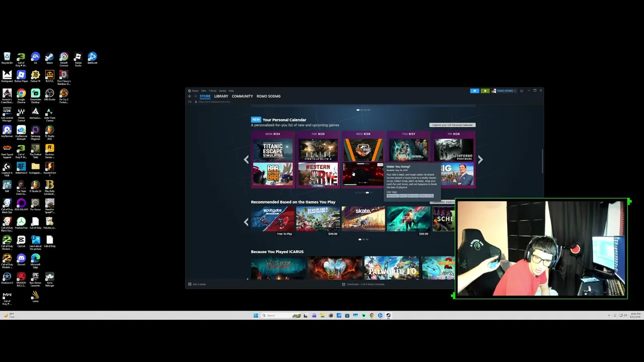The width and height of the screenshot is (644, 362).
Task: Open the ROMO SODMG profile tab
Action: 269,96
